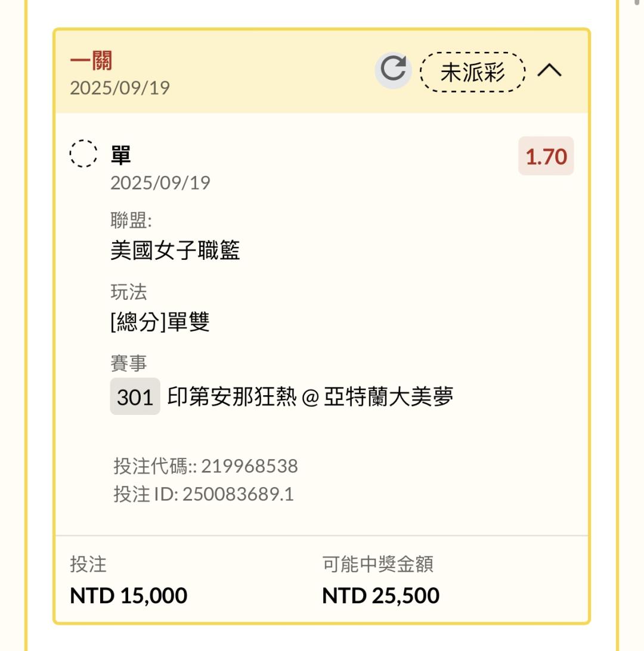Click the 未派彩 status badge
The image size is (644, 651).
click(x=473, y=72)
